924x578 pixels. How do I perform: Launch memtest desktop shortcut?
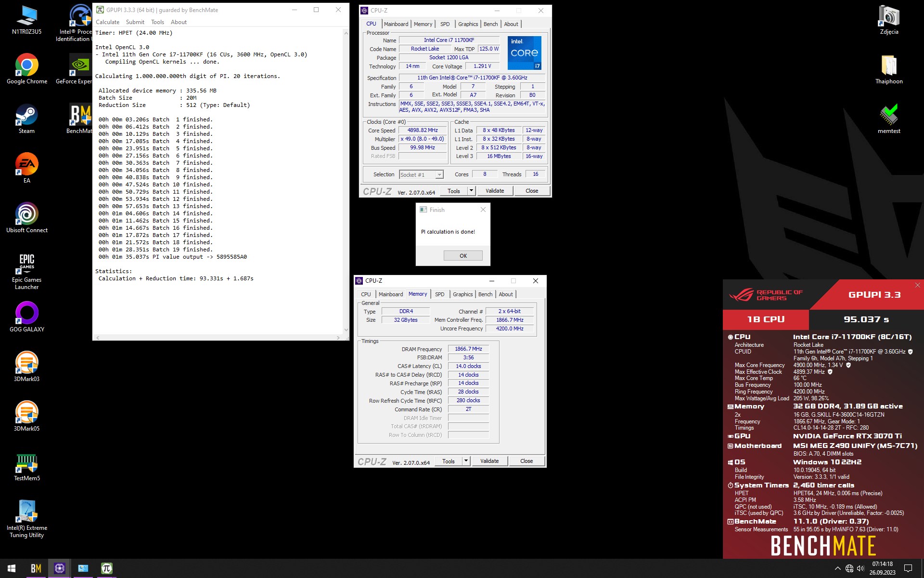(889, 119)
